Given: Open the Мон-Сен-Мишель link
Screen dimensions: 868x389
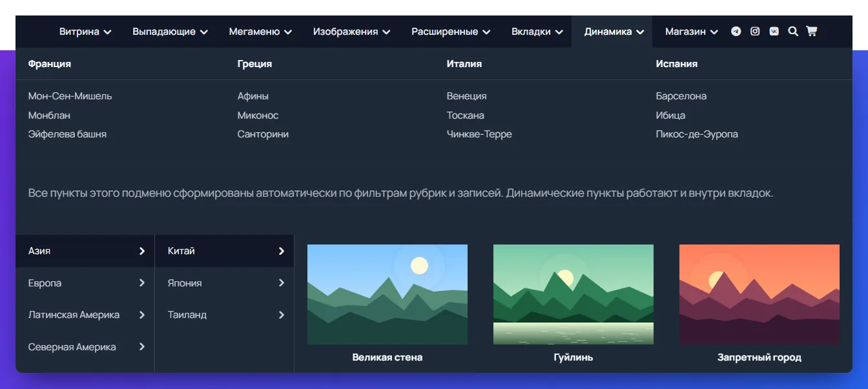Looking at the screenshot, I should (x=70, y=96).
